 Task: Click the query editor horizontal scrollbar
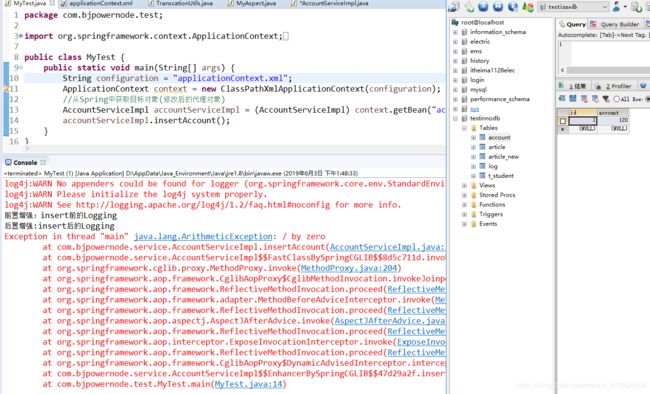[608, 70]
